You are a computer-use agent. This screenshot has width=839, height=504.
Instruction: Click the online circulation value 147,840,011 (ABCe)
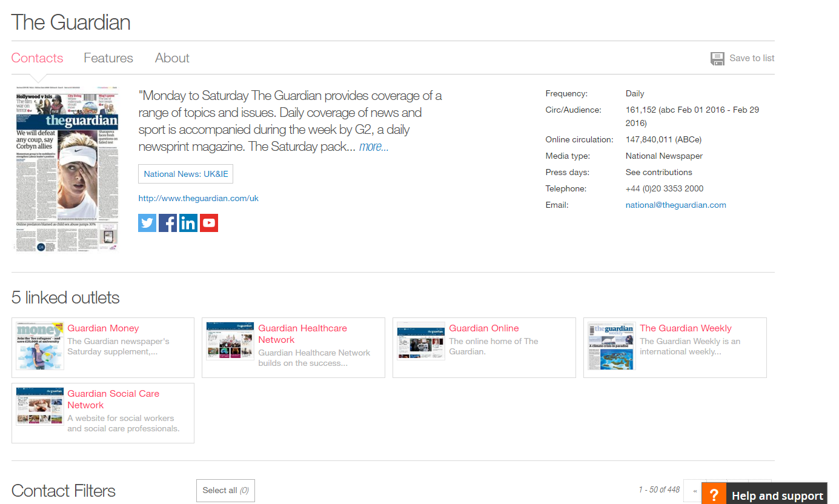(x=663, y=139)
